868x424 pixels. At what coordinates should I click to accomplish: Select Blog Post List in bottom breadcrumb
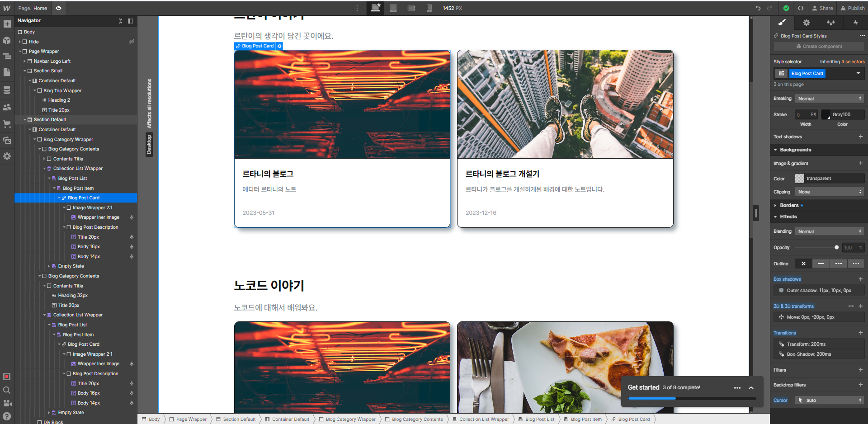click(x=536, y=419)
